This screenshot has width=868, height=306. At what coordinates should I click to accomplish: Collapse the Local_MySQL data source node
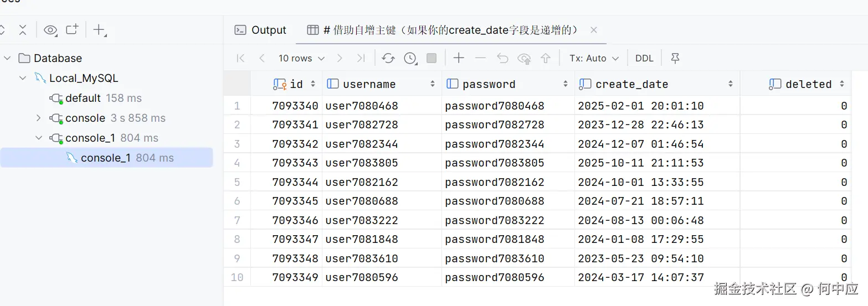[23, 78]
